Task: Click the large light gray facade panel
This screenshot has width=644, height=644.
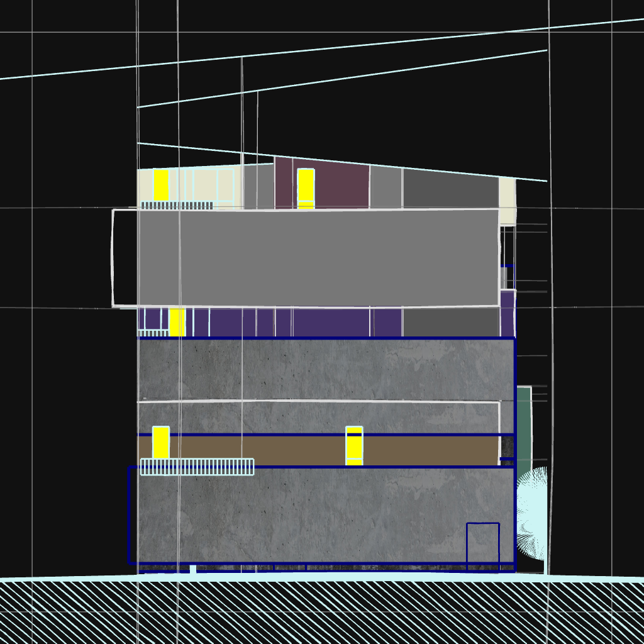Action: click(314, 258)
